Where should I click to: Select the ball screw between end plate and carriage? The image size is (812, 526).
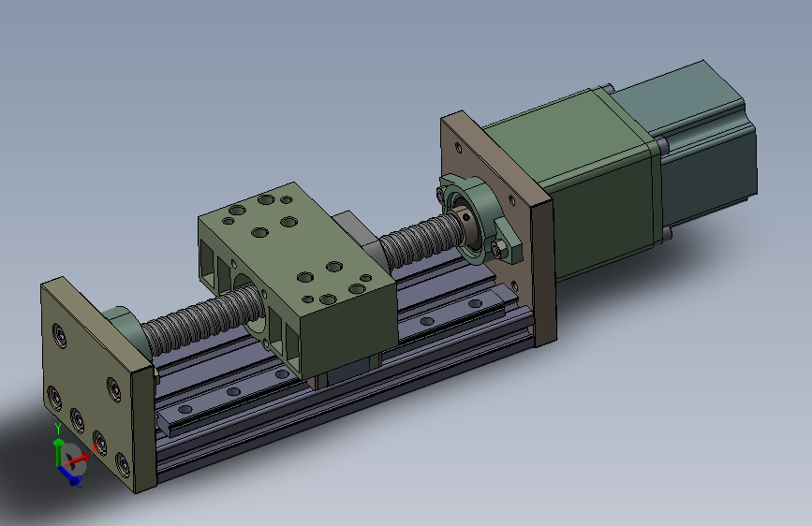(x=204, y=321)
